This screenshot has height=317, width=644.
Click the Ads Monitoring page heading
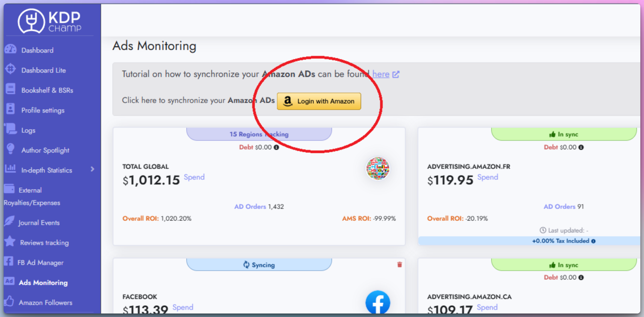pyautogui.click(x=154, y=46)
